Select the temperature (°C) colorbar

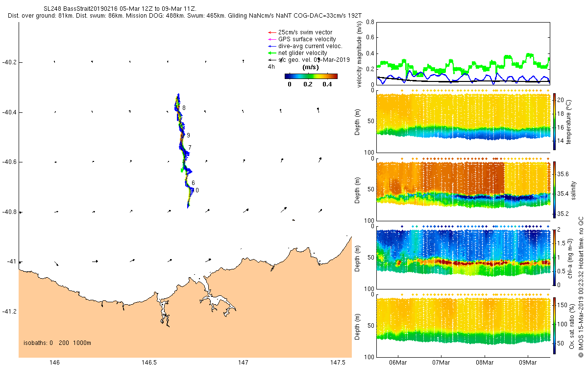click(x=554, y=121)
